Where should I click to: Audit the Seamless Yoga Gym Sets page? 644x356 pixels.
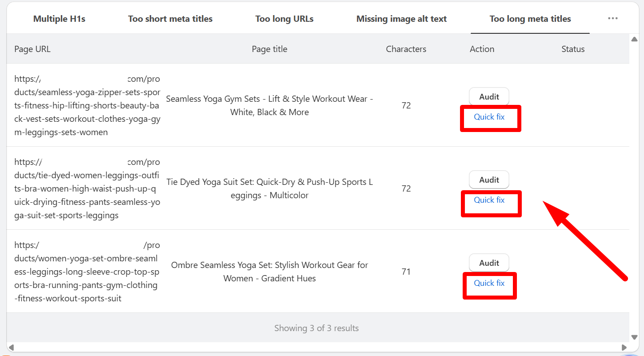[x=489, y=96]
